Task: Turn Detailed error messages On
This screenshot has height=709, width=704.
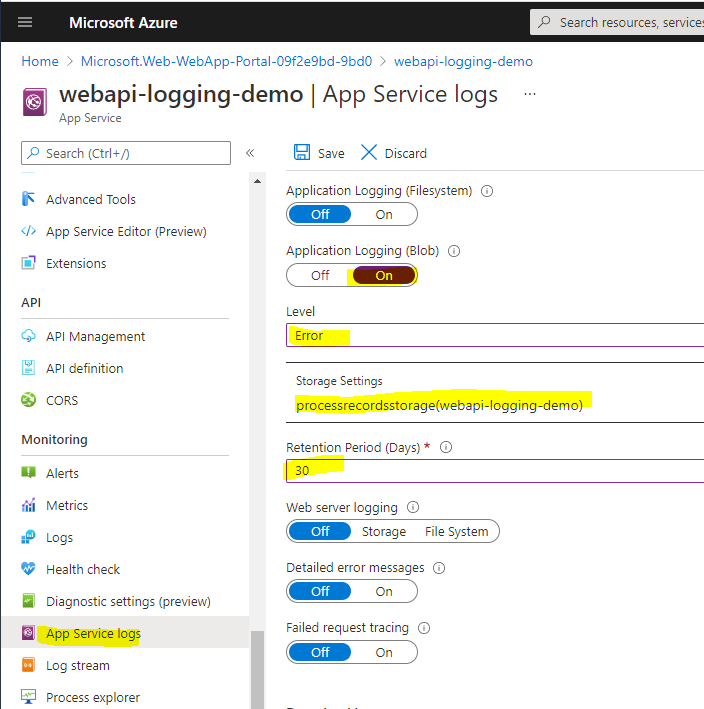Action: tap(384, 591)
